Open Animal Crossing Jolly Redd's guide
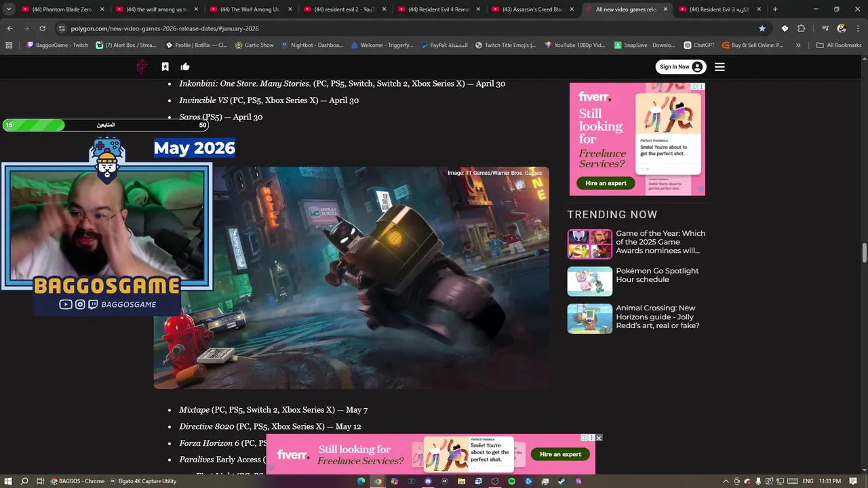The width and height of the screenshot is (868, 488). (658, 317)
